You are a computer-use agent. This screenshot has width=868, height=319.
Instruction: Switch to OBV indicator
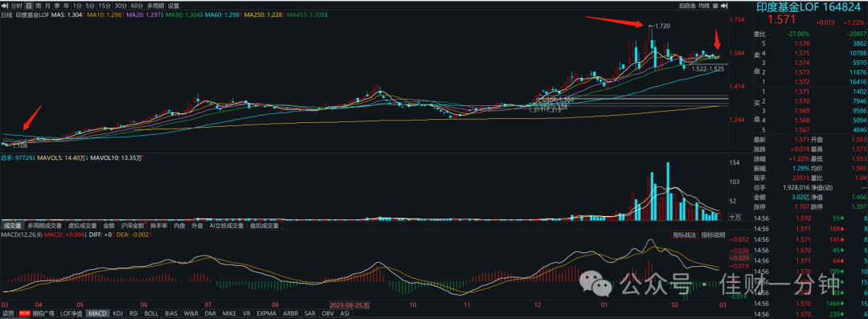tap(328, 313)
